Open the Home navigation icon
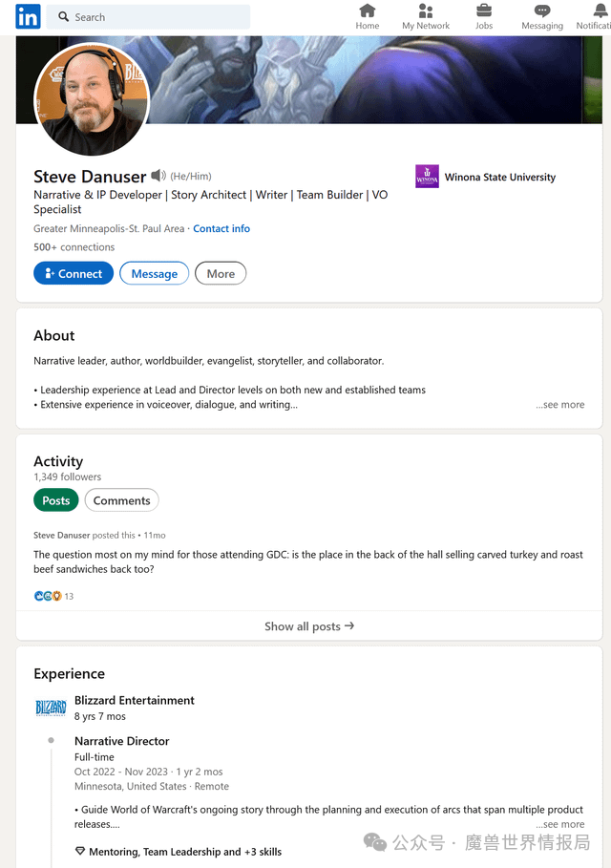This screenshot has height=868, width=611. (x=367, y=11)
